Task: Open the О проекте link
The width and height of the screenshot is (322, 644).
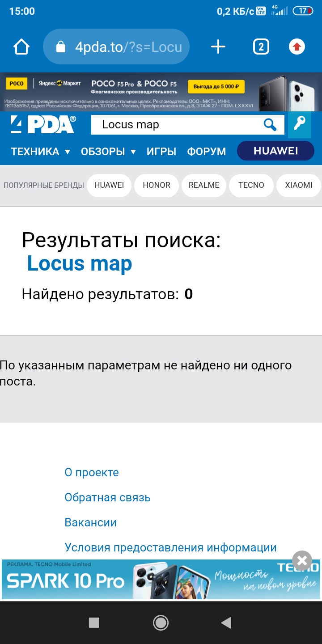Action: click(92, 472)
